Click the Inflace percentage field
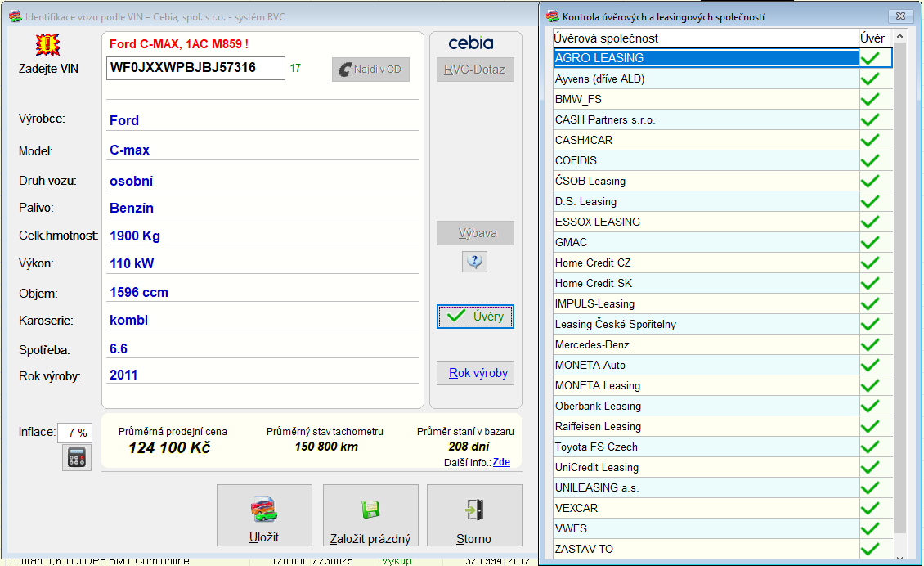 75,433
